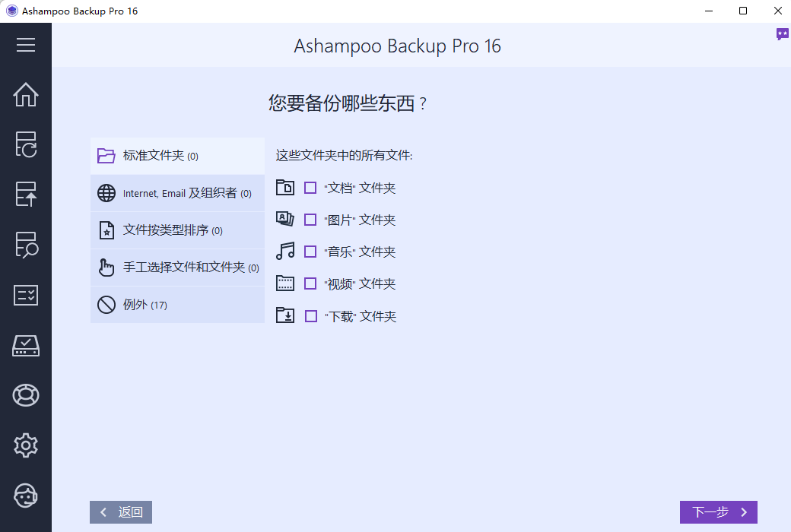Viewport: 791px width, 532px height.
Task: Open the settings gear in sidebar
Action: (x=26, y=445)
